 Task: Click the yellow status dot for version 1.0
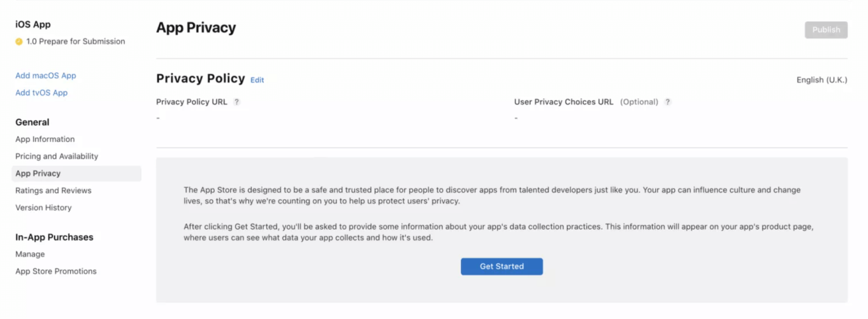(x=19, y=42)
